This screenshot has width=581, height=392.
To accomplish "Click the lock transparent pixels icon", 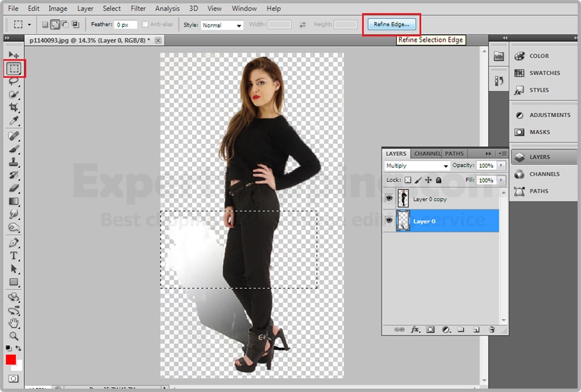I will 408,181.
